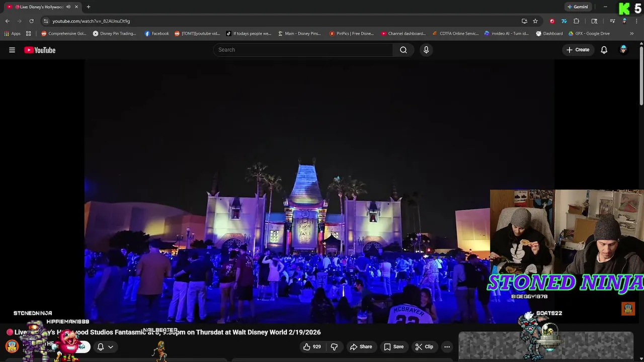
Task: Mute the tab using the speaker icon
Action: [x=68, y=7]
